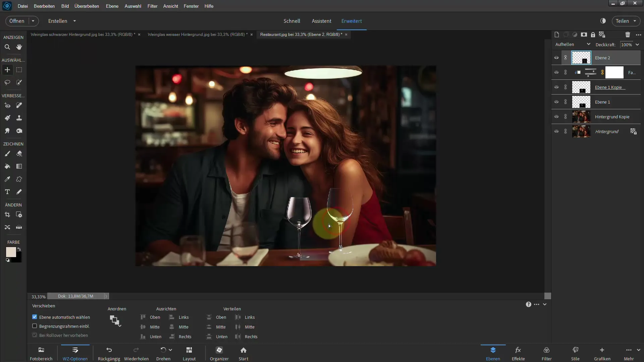Lock all pixels of layer
The image size is (644, 362).
click(x=593, y=35)
